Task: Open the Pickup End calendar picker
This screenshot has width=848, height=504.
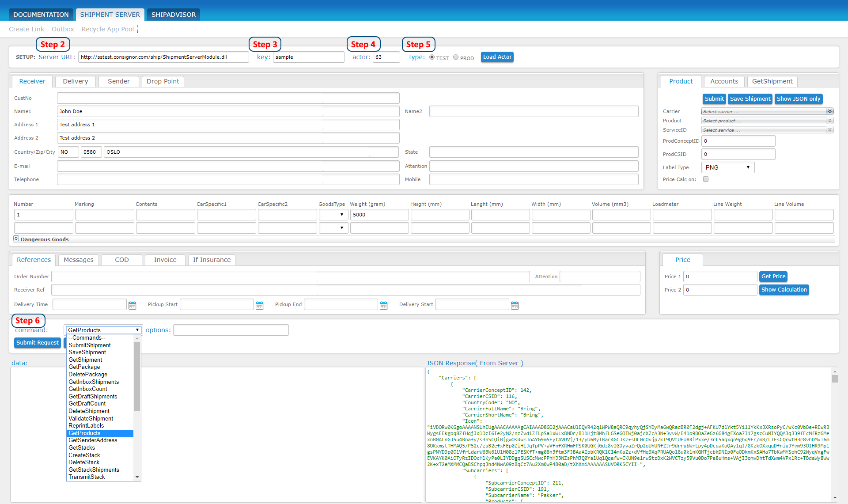Action: coord(383,305)
